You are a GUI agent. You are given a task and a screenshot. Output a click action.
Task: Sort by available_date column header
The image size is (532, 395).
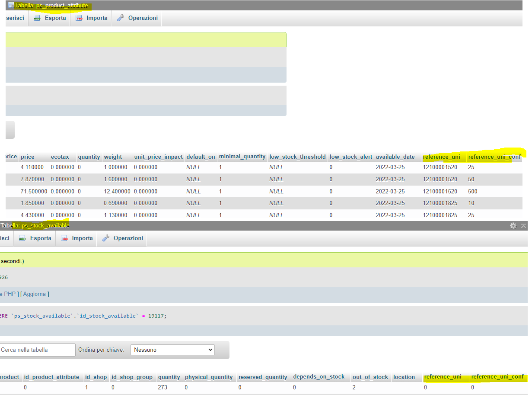coord(395,157)
